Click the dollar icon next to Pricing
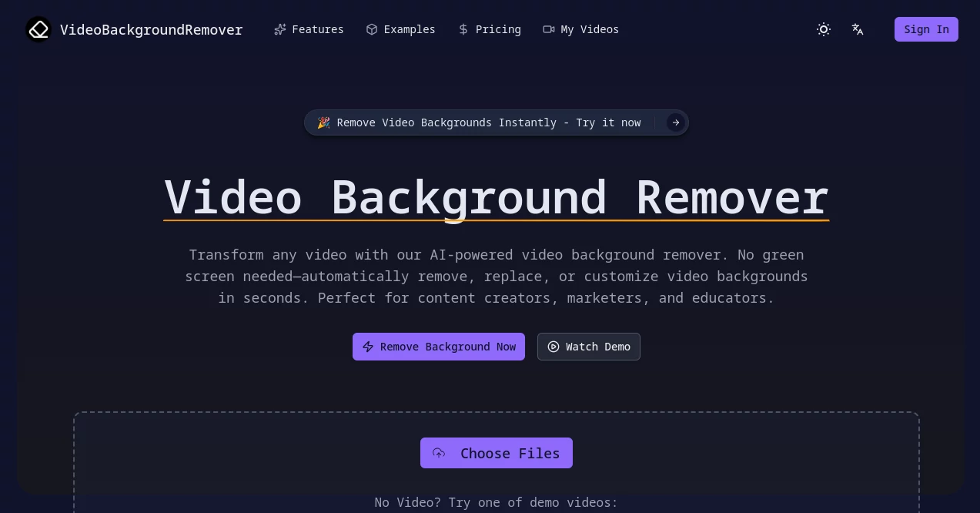The width and height of the screenshot is (980, 513). [463, 29]
